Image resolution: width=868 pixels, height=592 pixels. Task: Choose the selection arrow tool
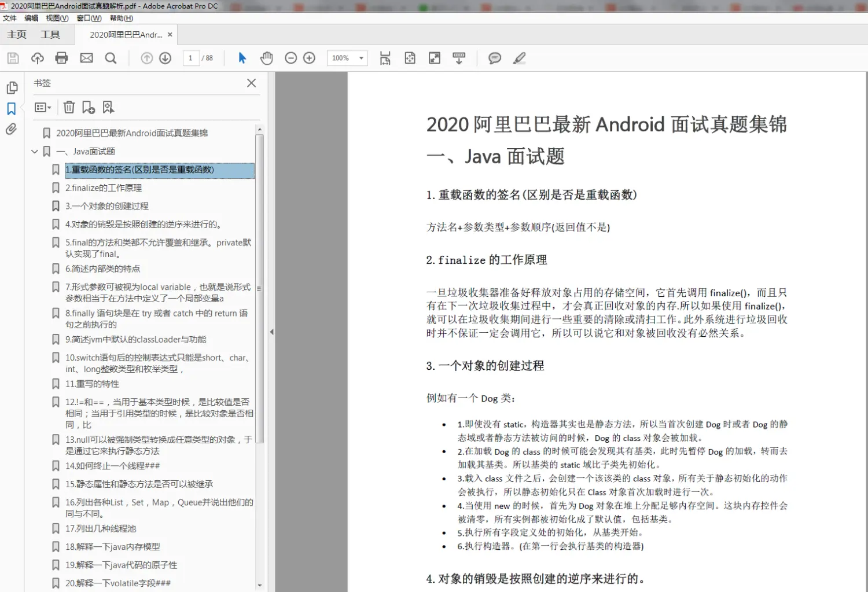point(242,58)
